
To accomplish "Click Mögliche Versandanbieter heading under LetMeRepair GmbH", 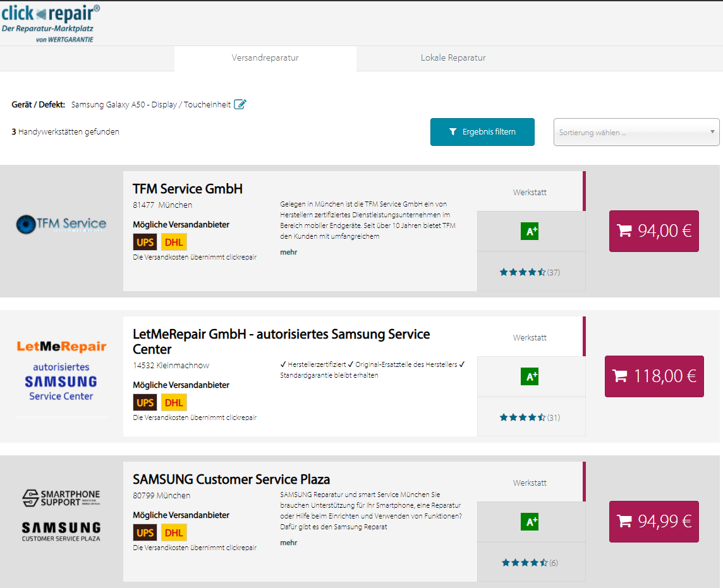I will click(x=181, y=385).
